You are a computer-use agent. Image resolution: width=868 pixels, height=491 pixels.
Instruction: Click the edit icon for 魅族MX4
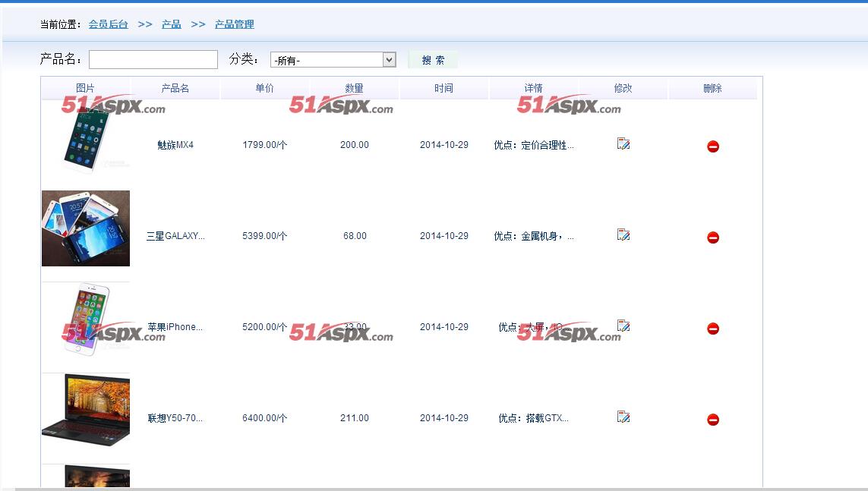tap(623, 143)
